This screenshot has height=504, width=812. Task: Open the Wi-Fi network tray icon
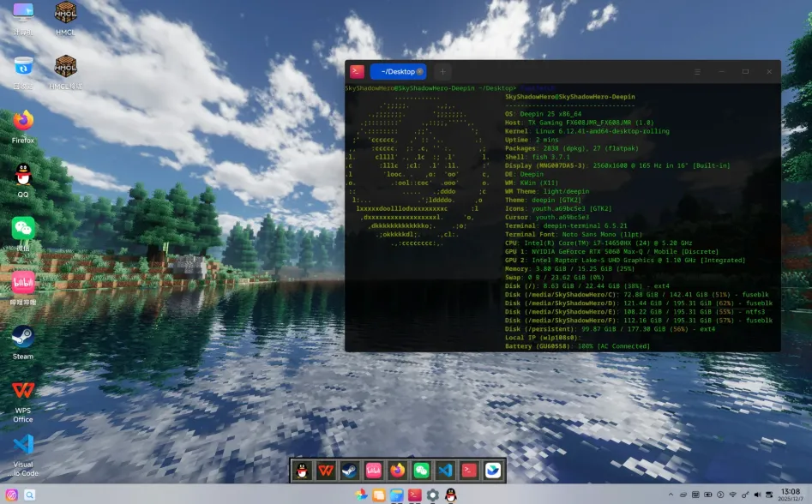coord(733,495)
